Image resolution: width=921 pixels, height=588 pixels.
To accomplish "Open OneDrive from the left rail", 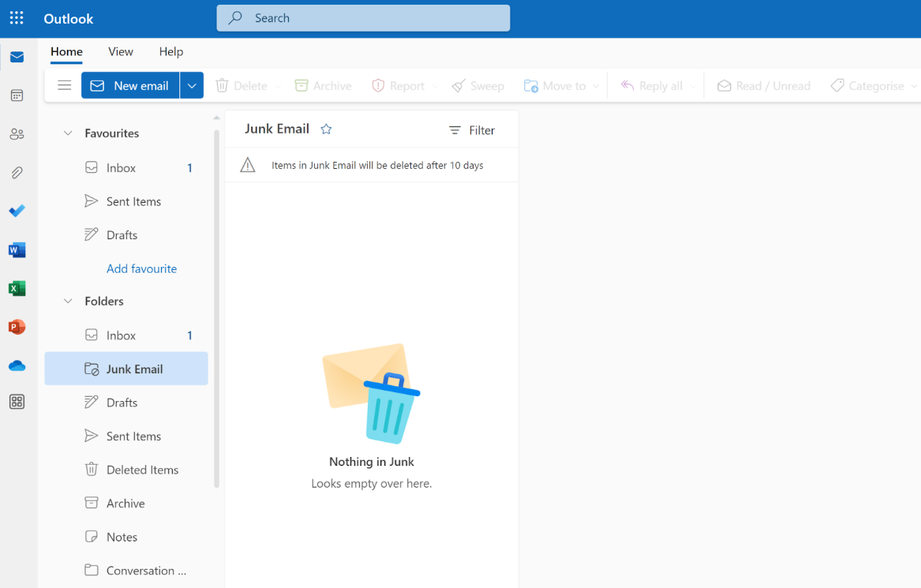I will click(17, 365).
